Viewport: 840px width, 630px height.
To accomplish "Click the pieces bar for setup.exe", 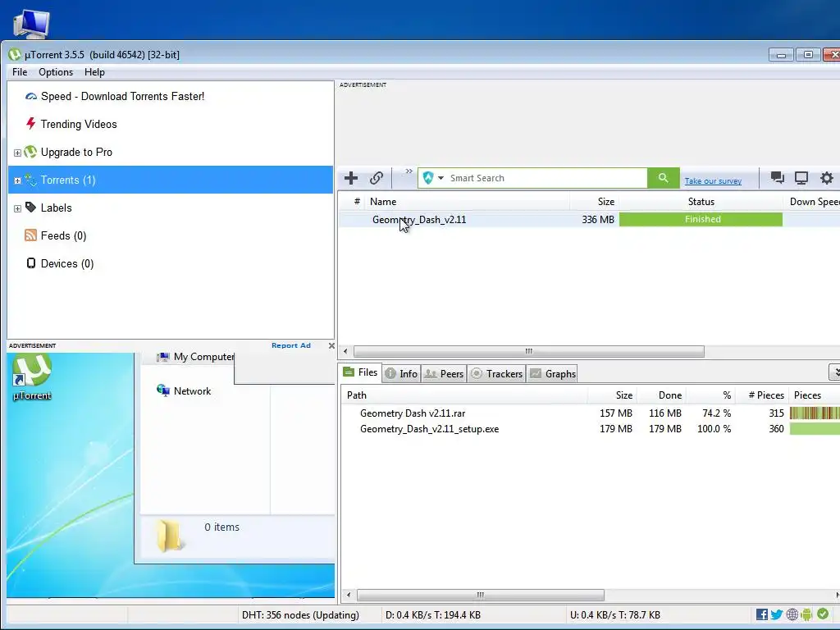I will pos(815,428).
